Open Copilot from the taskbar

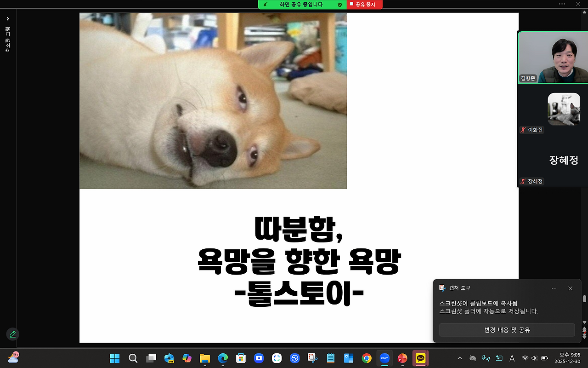coord(187,358)
